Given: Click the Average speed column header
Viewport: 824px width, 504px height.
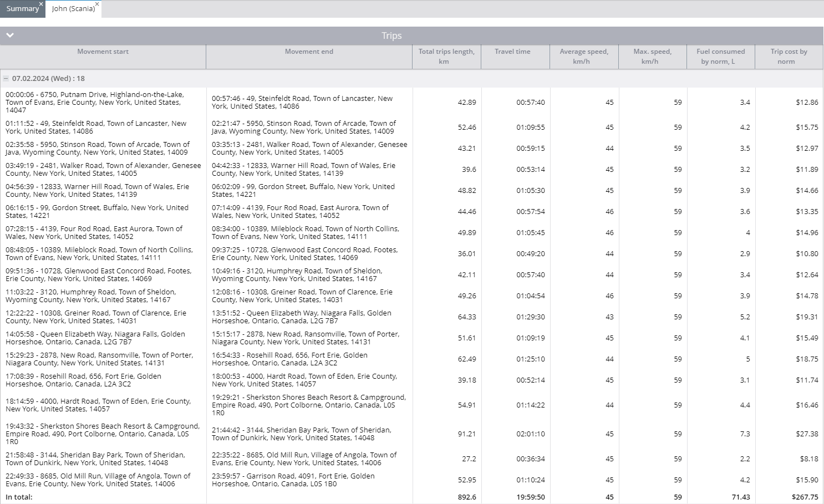Looking at the screenshot, I should [x=583, y=56].
